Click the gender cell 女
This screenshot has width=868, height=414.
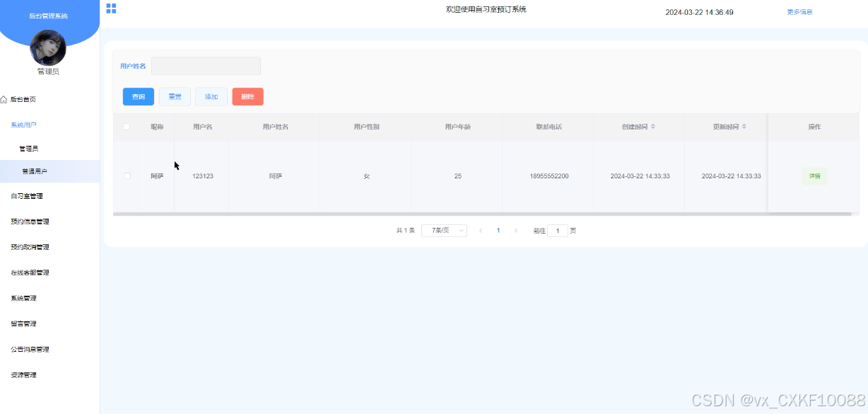pyautogui.click(x=366, y=176)
